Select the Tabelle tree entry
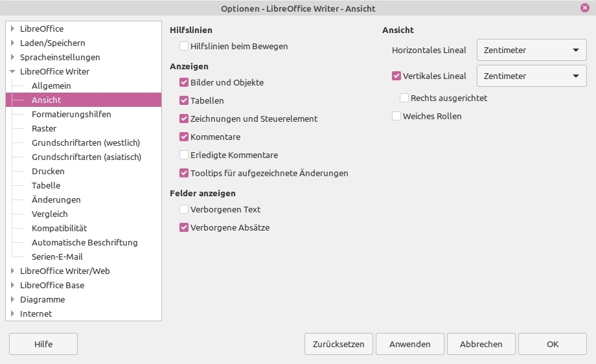The image size is (596, 364). pyautogui.click(x=46, y=185)
